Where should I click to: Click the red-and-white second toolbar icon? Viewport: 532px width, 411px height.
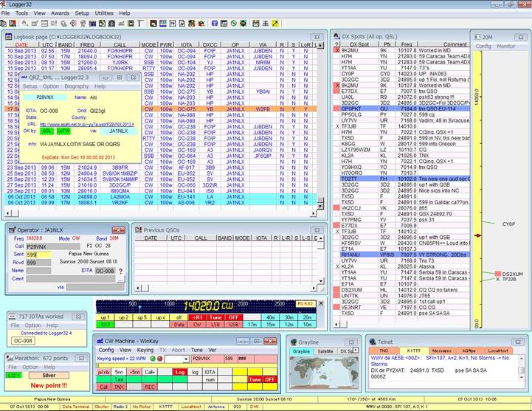[13, 24]
